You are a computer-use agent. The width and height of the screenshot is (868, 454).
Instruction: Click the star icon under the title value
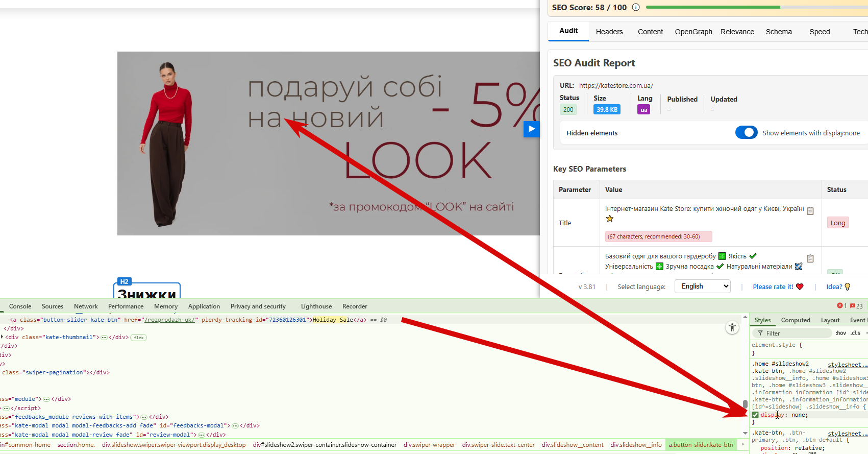point(610,219)
